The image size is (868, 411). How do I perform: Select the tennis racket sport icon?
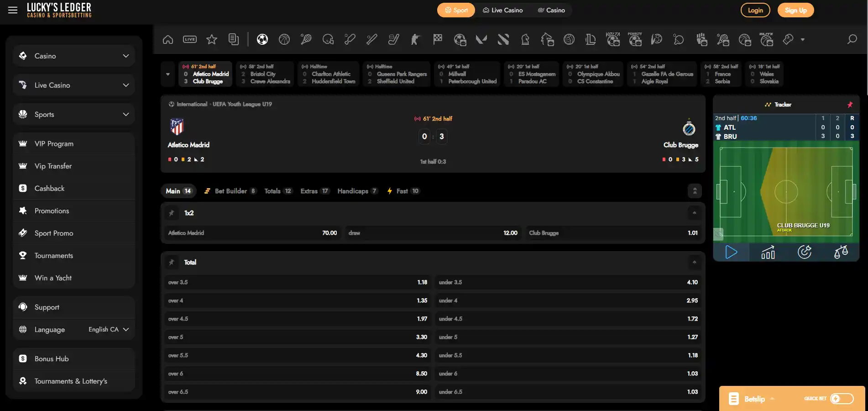[x=306, y=40]
